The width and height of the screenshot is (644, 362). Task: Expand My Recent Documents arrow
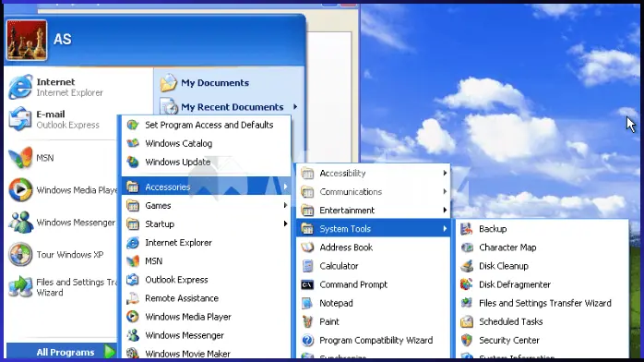click(x=295, y=107)
